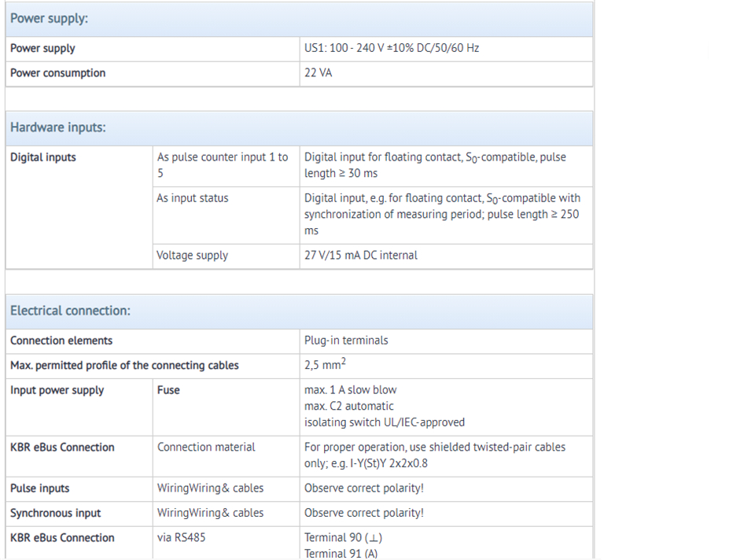This screenshot has width=755, height=560.
Task: Click the 27 V/15 mA DC internal value
Action: coord(361,255)
